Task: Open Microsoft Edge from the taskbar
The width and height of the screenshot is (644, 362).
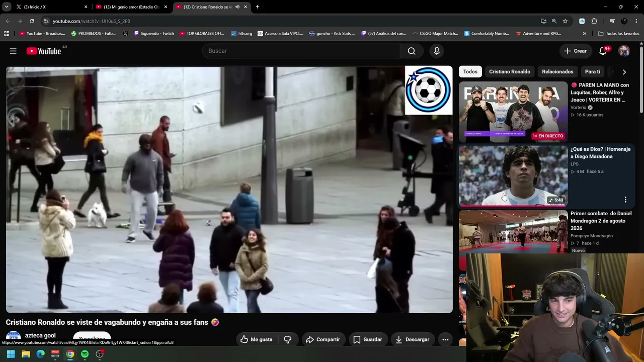Action: point(40,354)
